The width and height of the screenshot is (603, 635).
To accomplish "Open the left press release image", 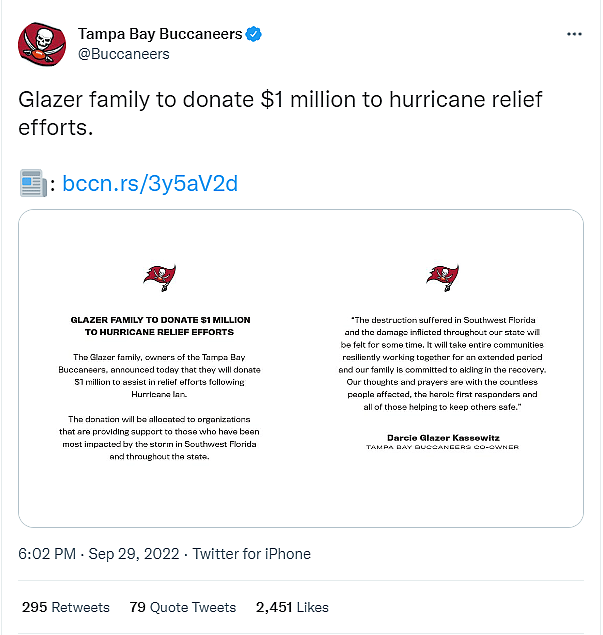I will [160, 368].
